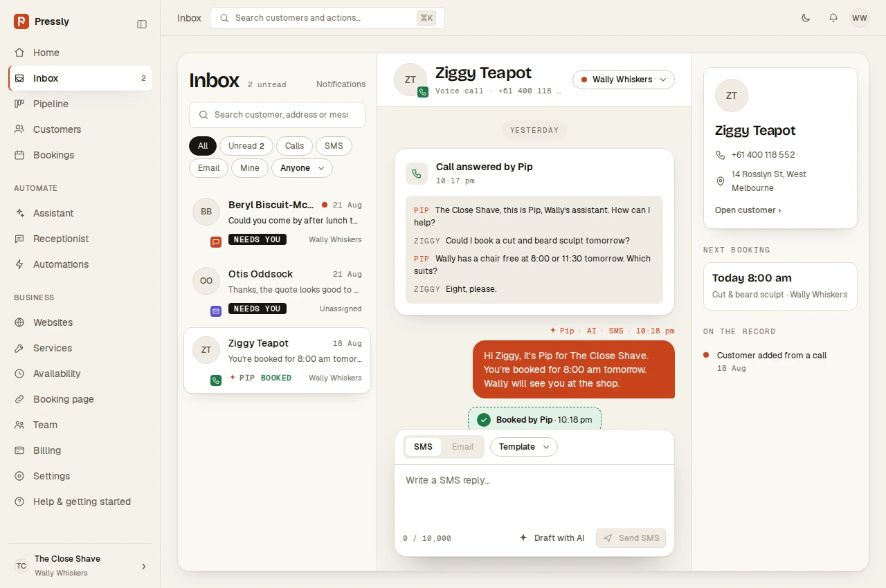Viewport: 886px width, 588px height.
Task: Click the purple email icon under Otis
Action: pos(216,311)
